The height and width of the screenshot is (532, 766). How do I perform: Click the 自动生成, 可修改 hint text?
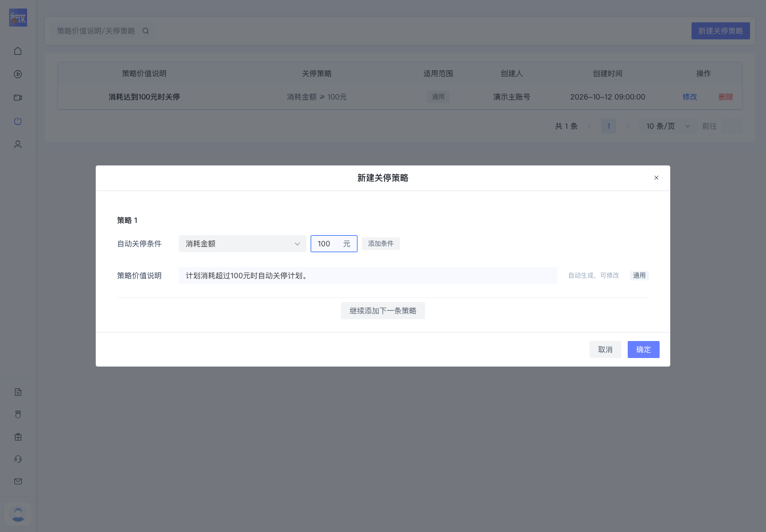coord(594,276)
